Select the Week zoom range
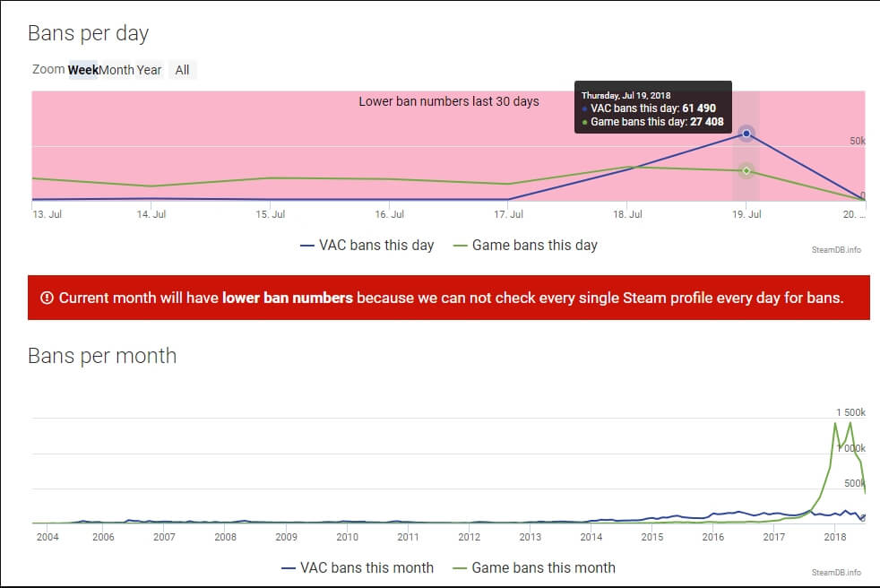 pyautogui.click(x=82, y=70)
